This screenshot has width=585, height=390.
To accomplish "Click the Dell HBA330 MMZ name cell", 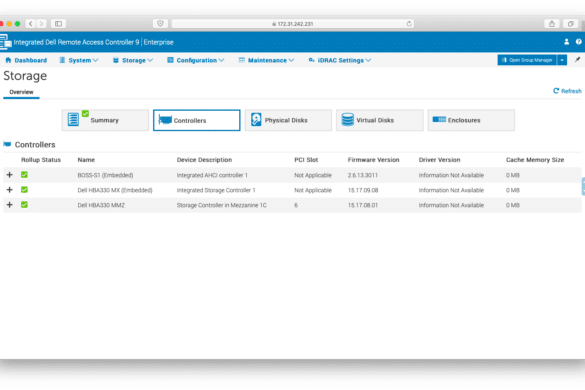I will pos(101,205).
